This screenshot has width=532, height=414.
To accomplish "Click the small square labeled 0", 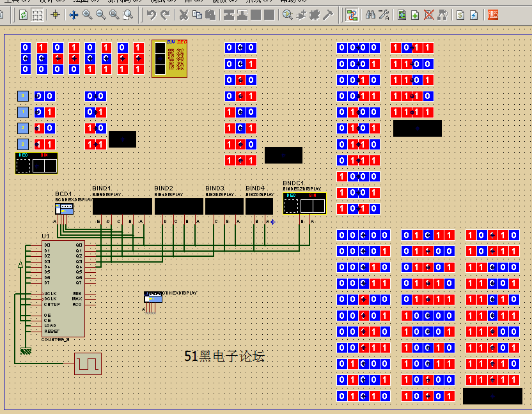I will coord(23,96).
